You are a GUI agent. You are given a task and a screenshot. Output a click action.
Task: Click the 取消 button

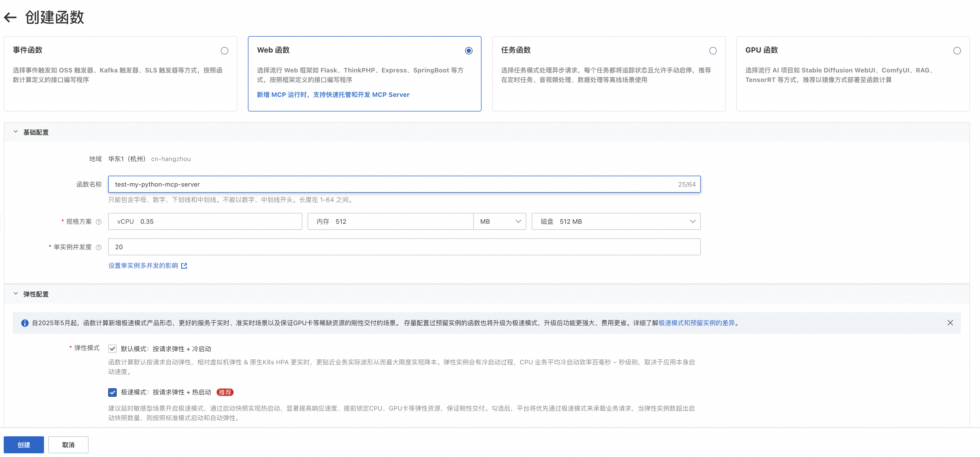(68, 445)
